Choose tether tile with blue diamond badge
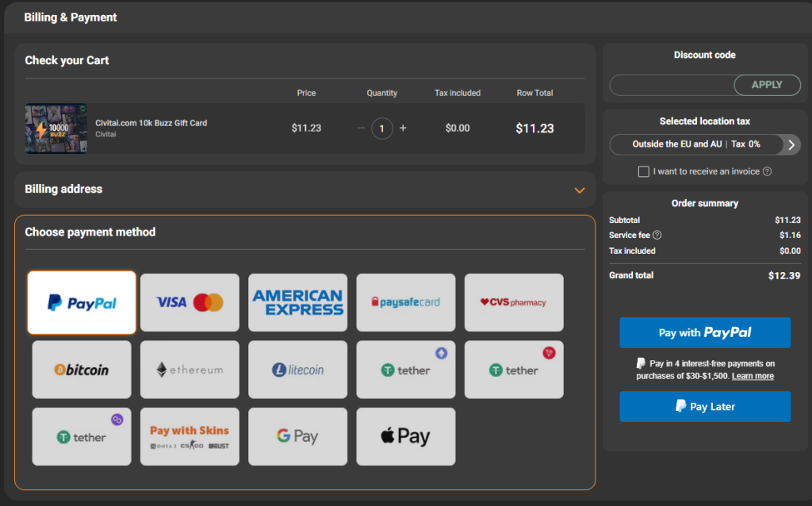 406,370
